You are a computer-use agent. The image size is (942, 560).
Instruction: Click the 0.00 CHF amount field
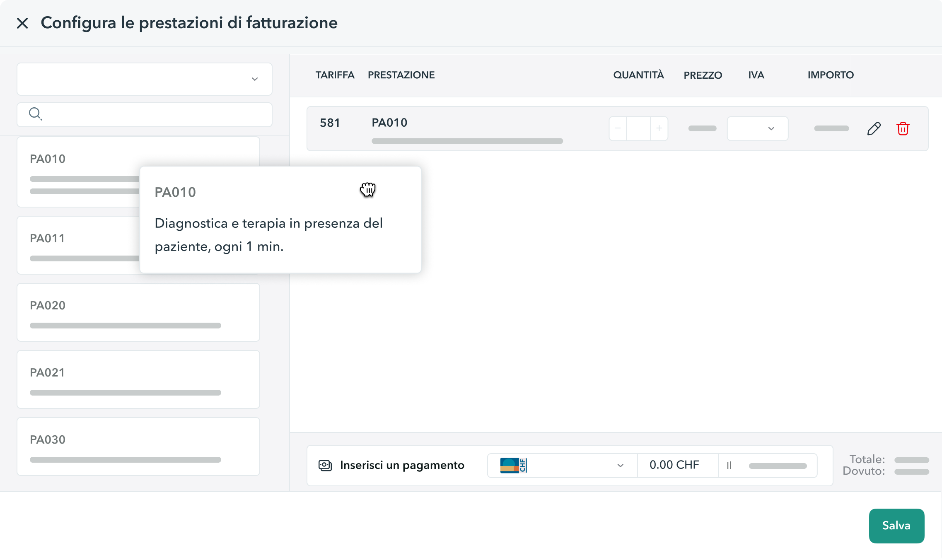(678, 466)
